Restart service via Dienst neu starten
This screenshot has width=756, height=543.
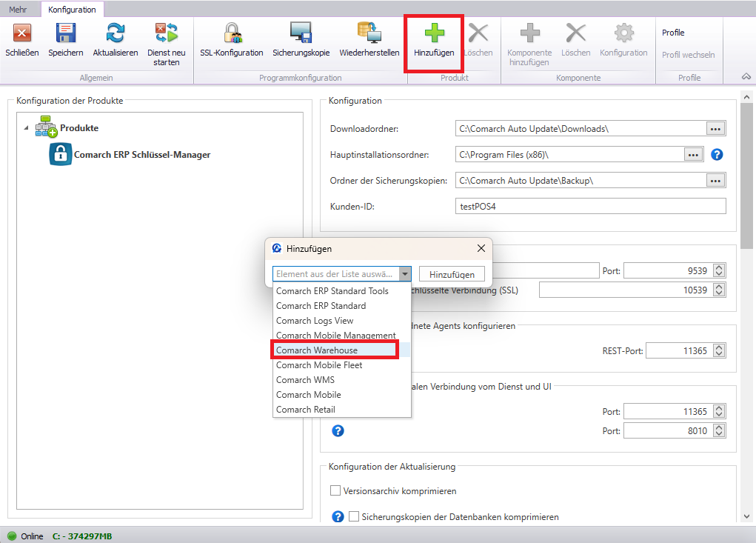click(167, 34)
